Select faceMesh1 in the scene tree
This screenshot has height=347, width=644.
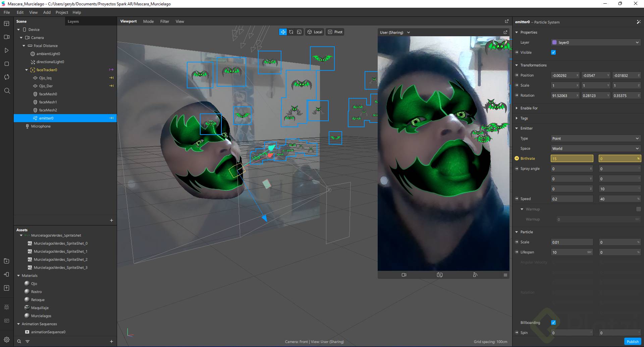click(48, 102)
